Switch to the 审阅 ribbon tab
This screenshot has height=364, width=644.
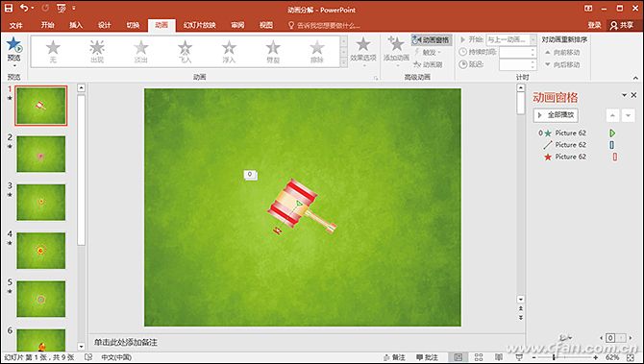[x=237, y=25]
